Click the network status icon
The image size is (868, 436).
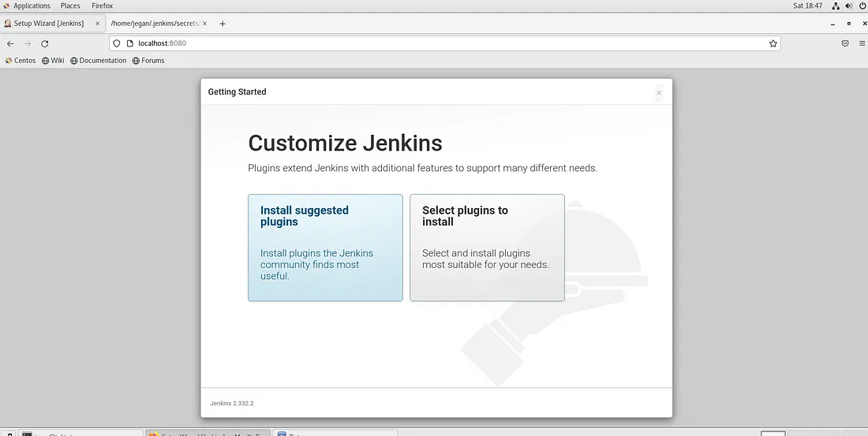(x=836, y=6)
